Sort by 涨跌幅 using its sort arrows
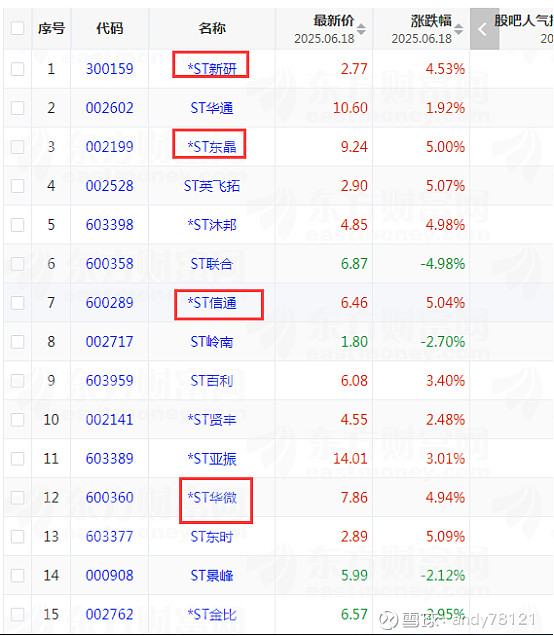Image resolution: width=554 pixels, height=636 pixels. 458,29
